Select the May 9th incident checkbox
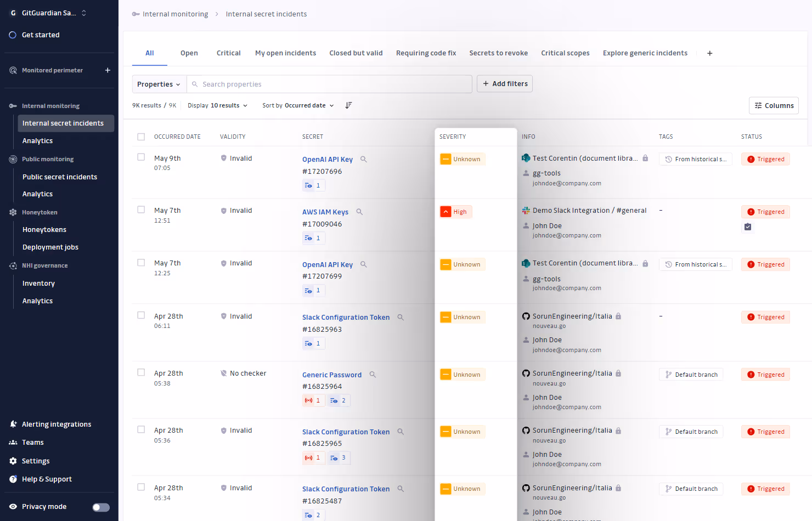 coord(141,157)
